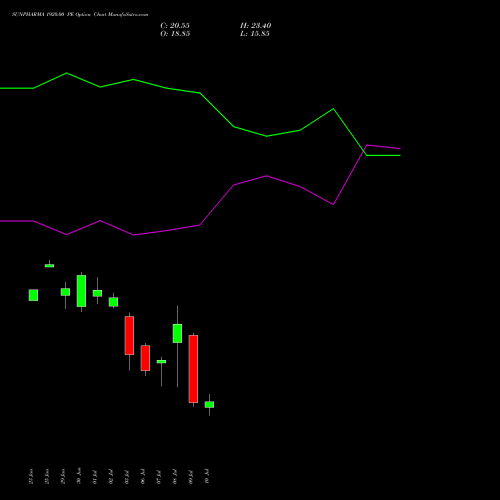
Task: Select the open value 'O: 18.85'
Action: 175,34
